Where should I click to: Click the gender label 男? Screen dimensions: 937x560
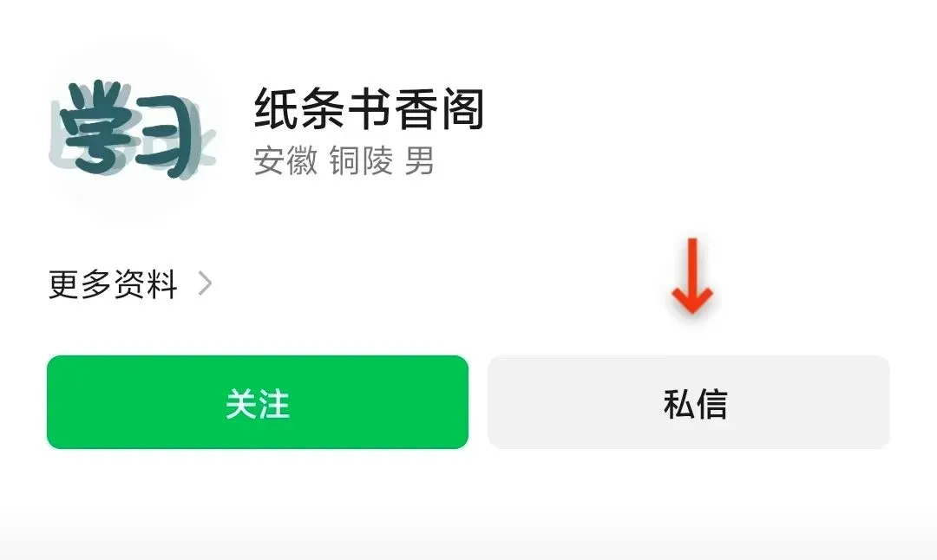(420, 160)
